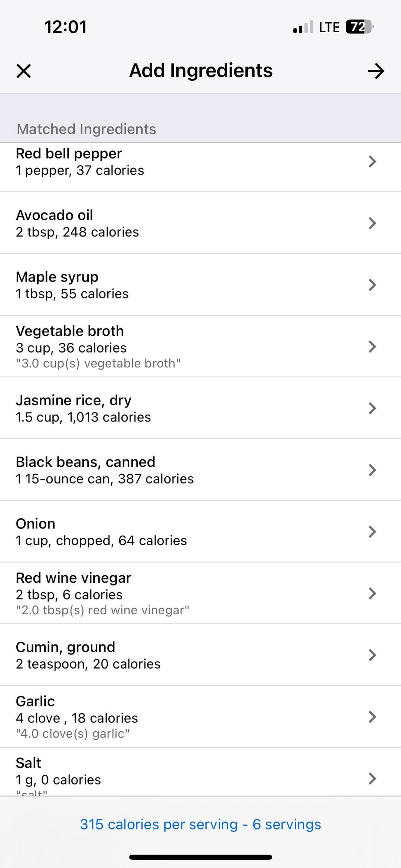Open Vegetable broth chevron arrow
Viewport: 401px width, 868px height.
point(372,347)
